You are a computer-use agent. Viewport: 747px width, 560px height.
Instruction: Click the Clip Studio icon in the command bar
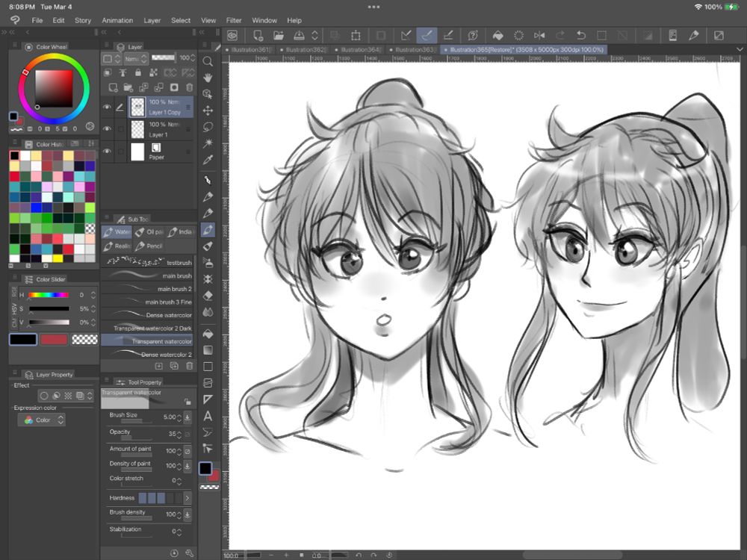pos(232,35)
